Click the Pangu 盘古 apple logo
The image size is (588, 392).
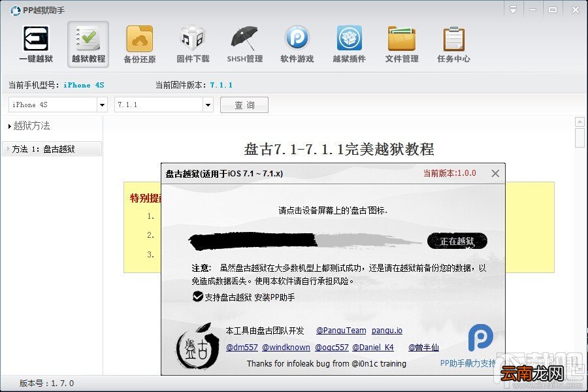point(197,346)
